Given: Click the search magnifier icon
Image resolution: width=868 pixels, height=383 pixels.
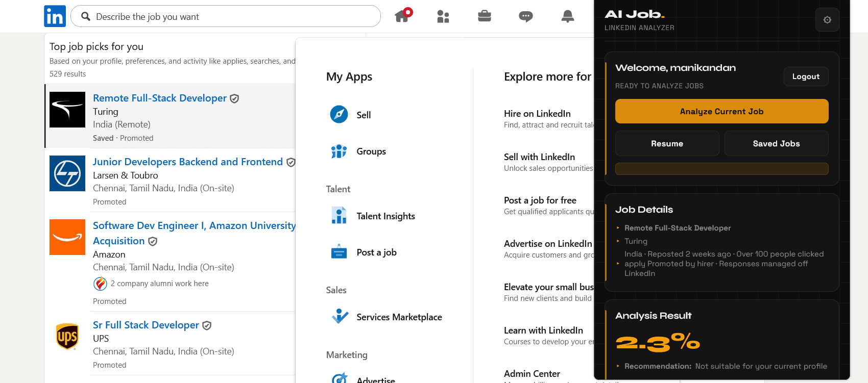Looking at the screenshot, I should (x=86, y=16).
